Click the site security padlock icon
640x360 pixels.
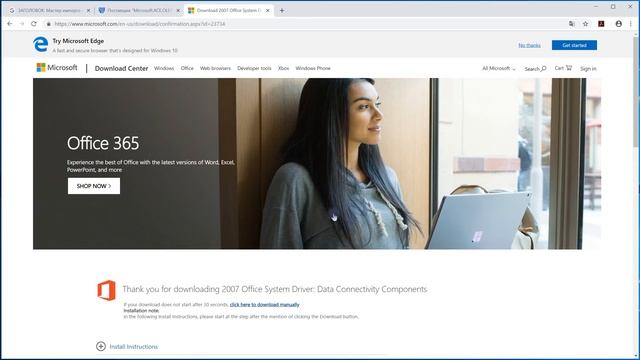point(49,24)
